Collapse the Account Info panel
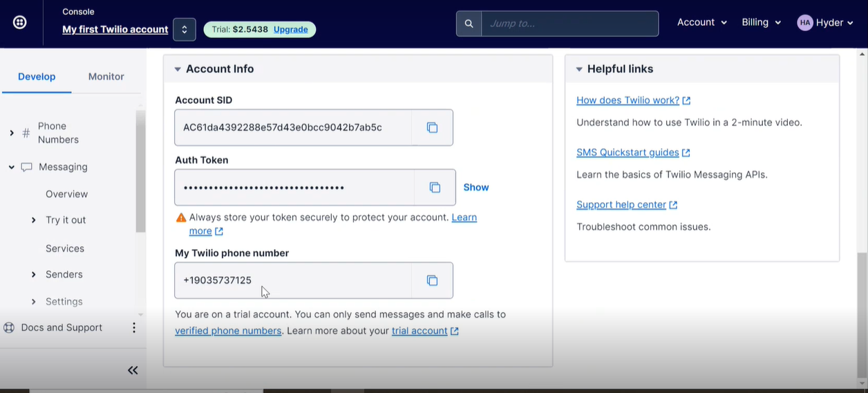Image resolution: width=868 pixels, height=393 pixels. coord(178,69)
